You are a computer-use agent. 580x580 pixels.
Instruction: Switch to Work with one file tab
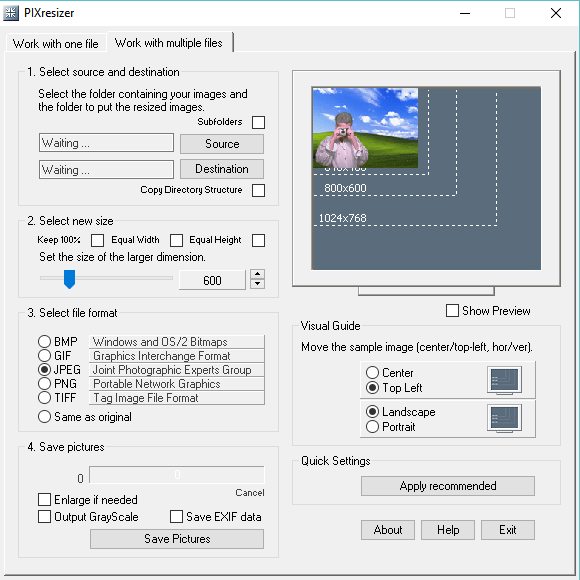tap(55, 44)
